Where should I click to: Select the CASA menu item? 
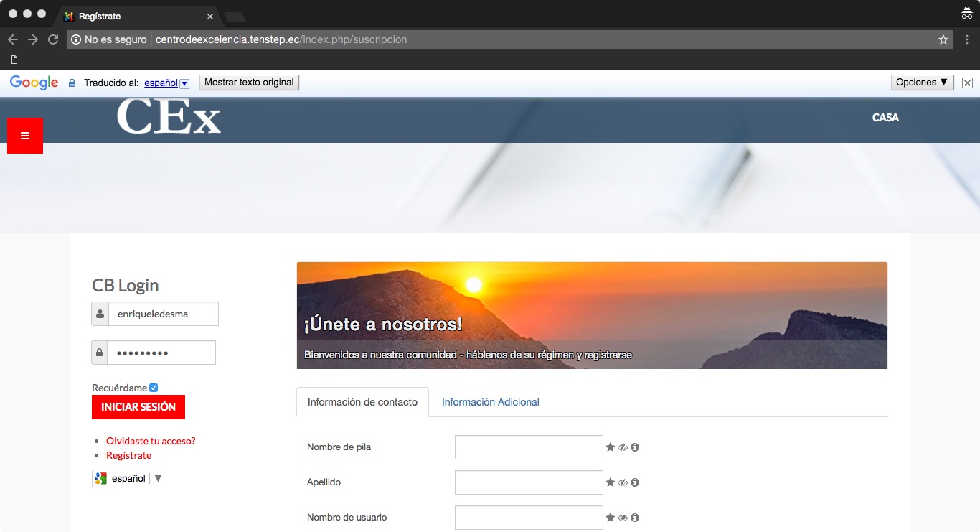tap(885, 118)
